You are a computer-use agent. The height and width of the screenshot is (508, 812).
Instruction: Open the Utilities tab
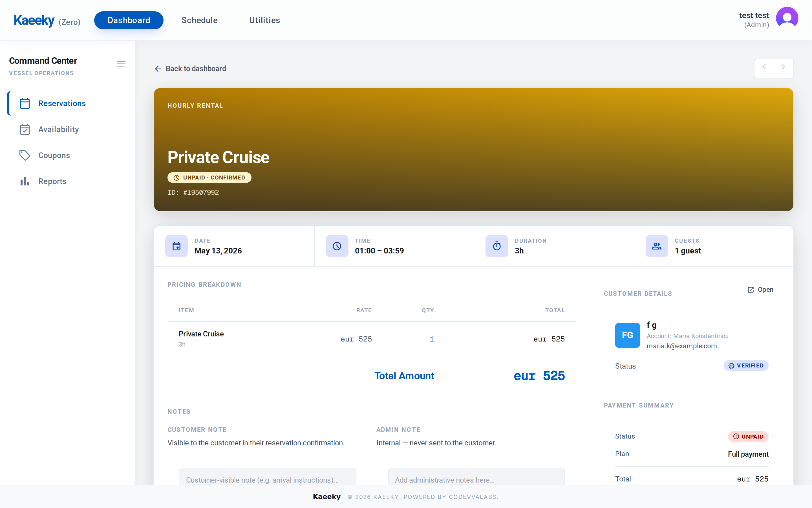pyautogui.click(x=264, y=20)
